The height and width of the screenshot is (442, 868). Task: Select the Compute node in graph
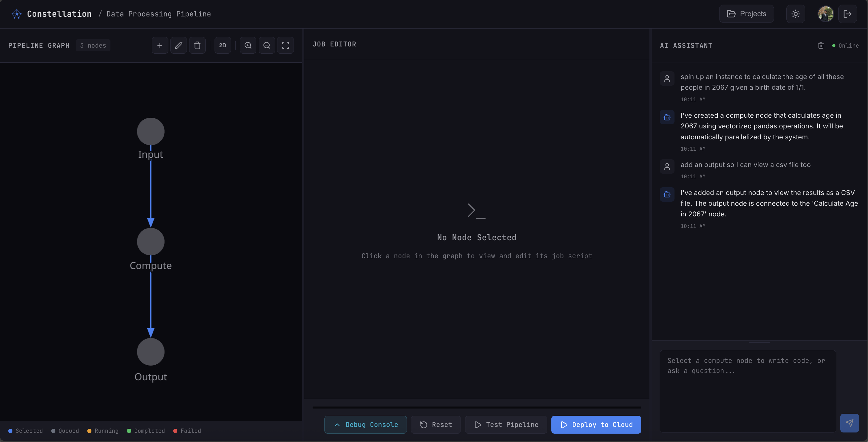coord(151,242)
